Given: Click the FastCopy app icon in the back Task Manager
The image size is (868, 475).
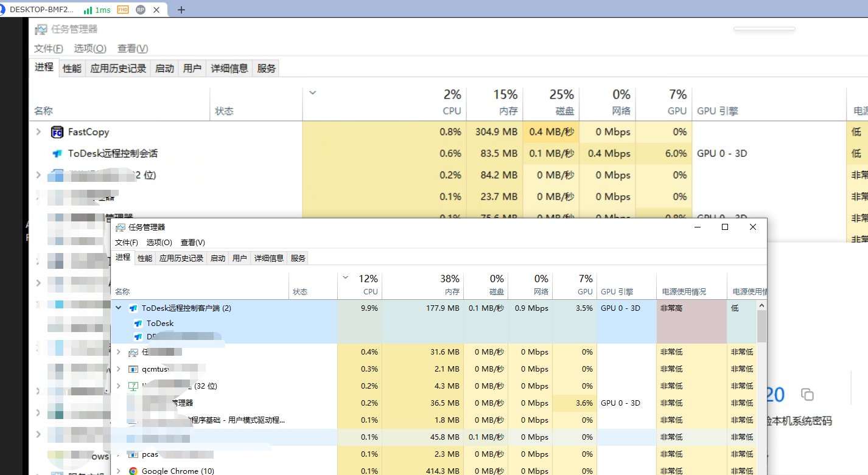Looking at the screenshot, I should click(57, 132).
